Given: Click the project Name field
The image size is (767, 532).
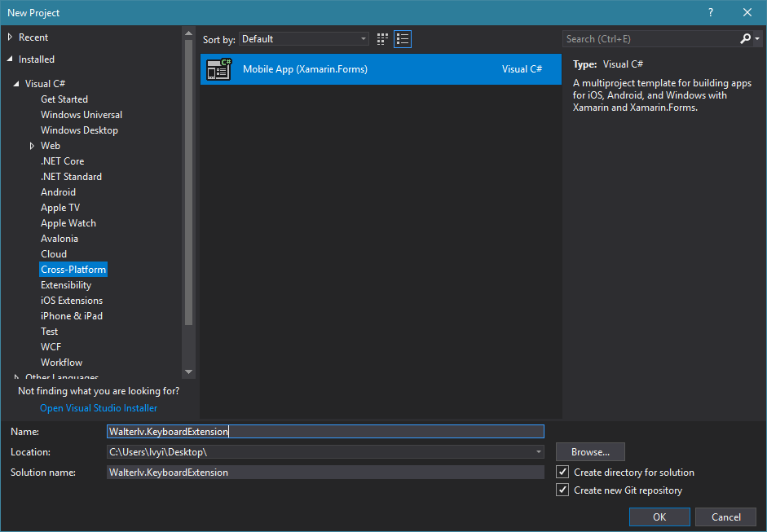Looking at the screenshot, I should [x=325, y=431].
